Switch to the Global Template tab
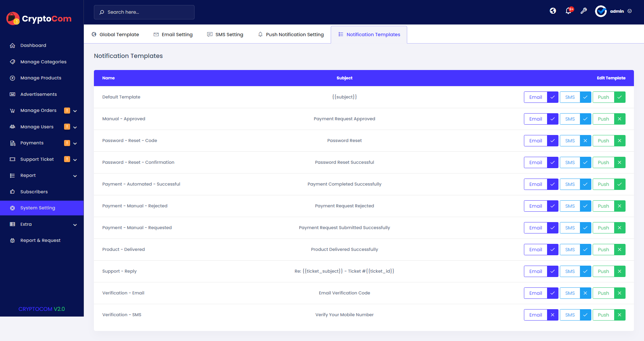 click(x=115, y=35)
